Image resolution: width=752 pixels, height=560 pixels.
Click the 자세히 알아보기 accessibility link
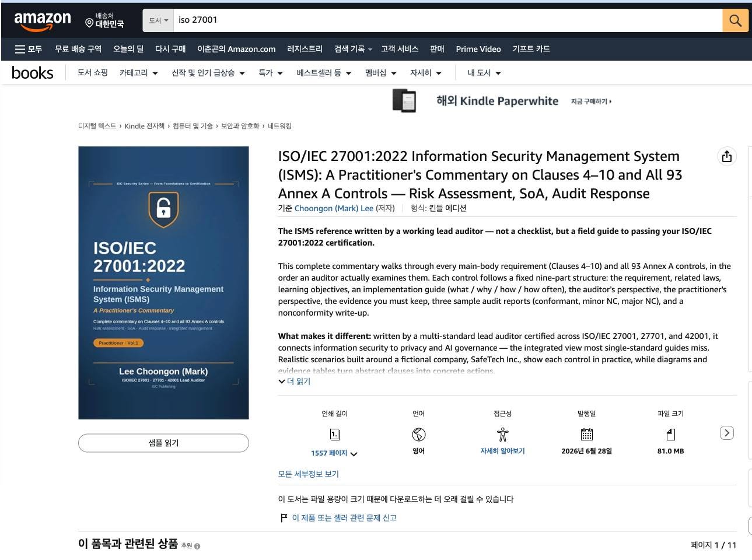(x=502, y=451)
